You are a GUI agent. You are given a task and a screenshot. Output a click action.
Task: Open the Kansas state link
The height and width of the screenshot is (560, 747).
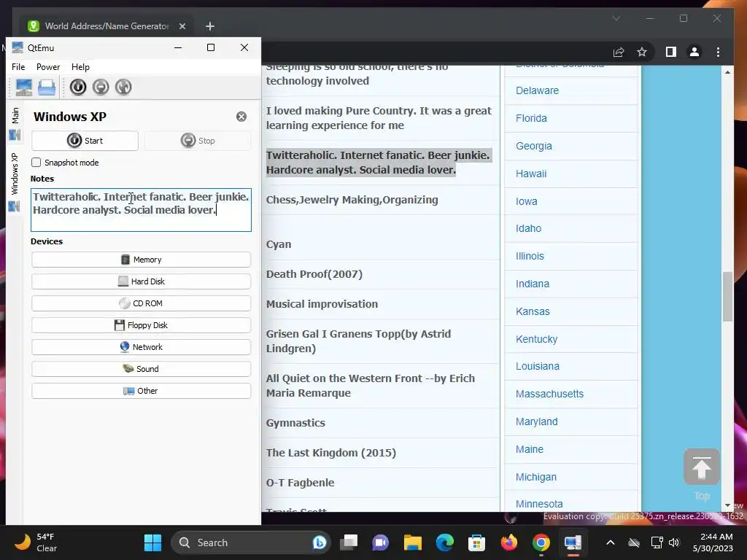click(533, 311)
